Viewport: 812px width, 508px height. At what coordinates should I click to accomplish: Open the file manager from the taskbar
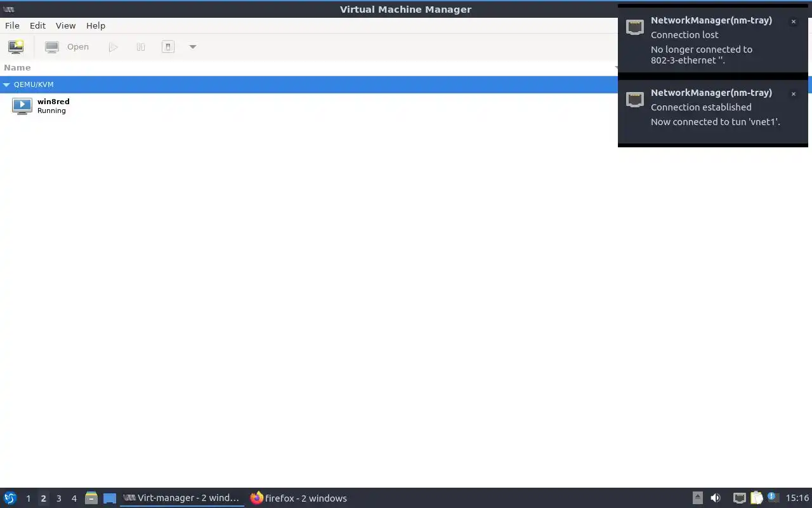pos(91,498)
